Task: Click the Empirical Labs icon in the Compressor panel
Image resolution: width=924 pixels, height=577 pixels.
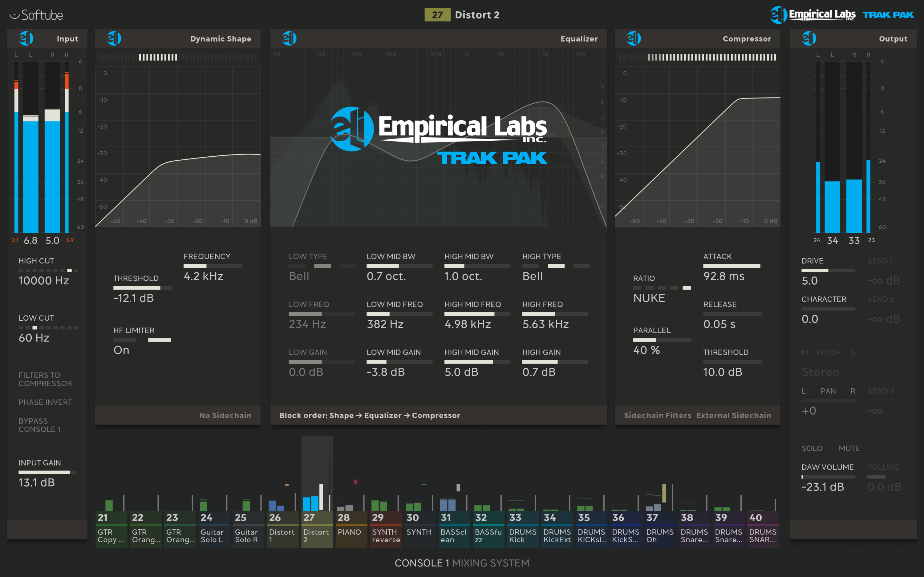Action: (634, 38)
